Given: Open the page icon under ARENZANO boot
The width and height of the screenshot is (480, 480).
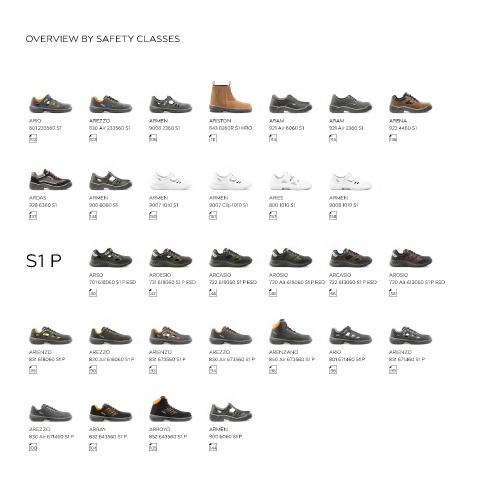Looking at the screenshot, I should [273, 369].
